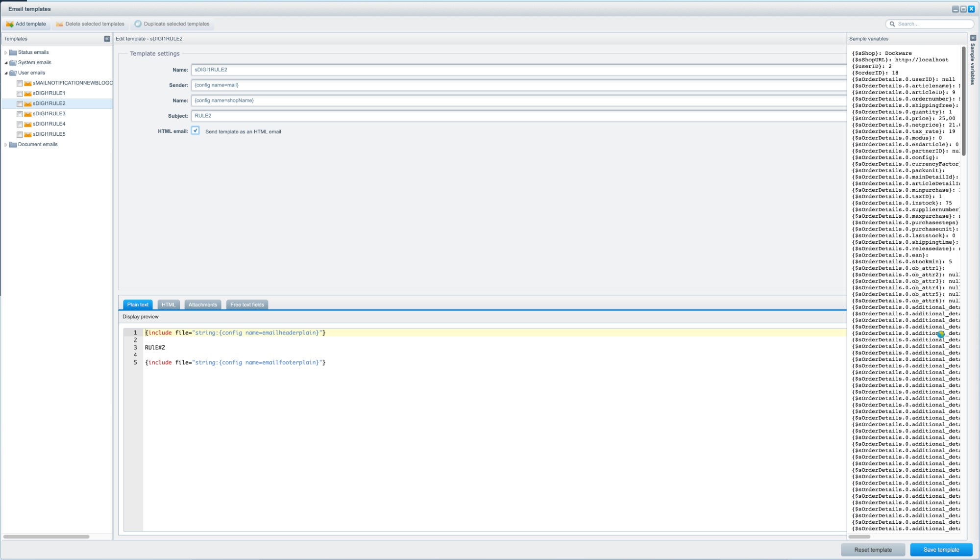The height and width of the screenshot is (560, 980).
Task: Click the Sample variables horizontal scrollbar
Action: pos(859,536)
